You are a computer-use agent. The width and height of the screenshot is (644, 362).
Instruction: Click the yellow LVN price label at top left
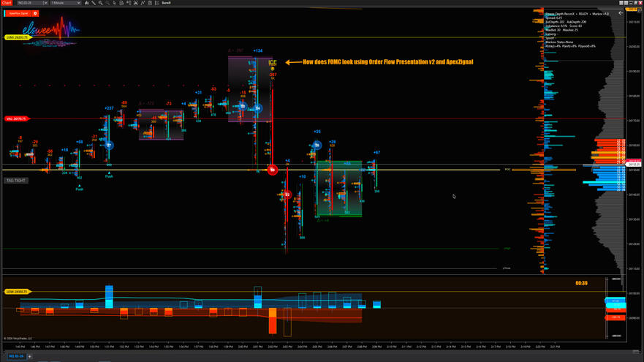tap(17, 37)
